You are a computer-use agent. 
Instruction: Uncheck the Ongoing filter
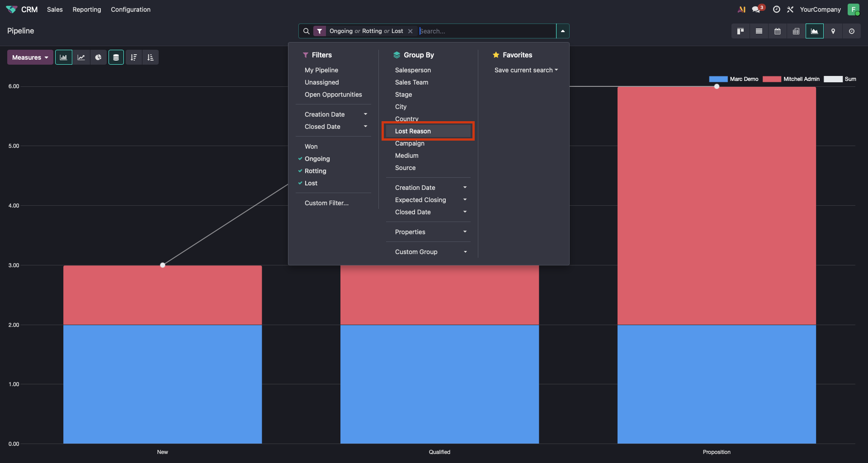(x=317, y=159)
